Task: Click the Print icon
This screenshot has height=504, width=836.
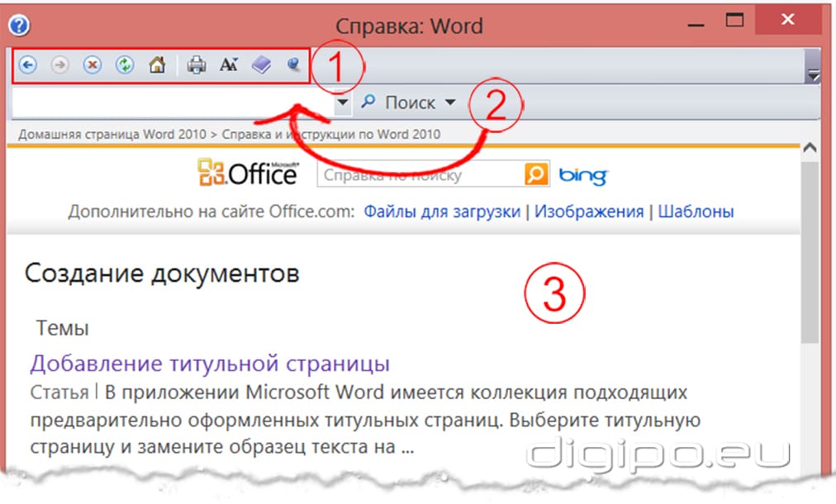Action: click(197, 64)
